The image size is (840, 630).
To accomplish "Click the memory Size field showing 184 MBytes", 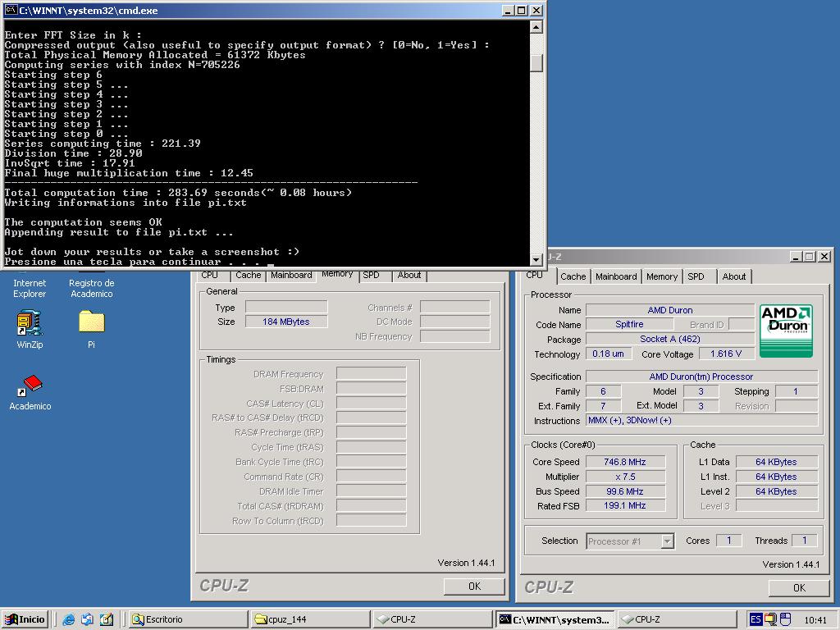I will tap(286, 322).
